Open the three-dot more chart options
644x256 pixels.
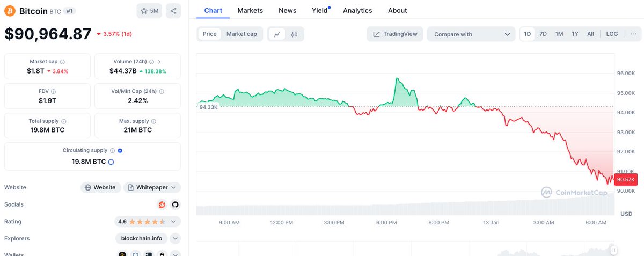[x=633, y=34]
